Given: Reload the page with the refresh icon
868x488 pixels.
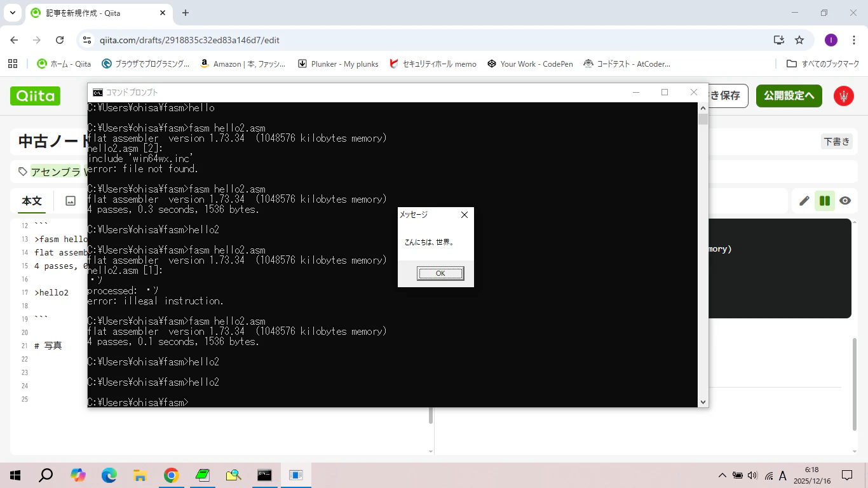Looking at the screenshot, I should click(x=60, y=40).
